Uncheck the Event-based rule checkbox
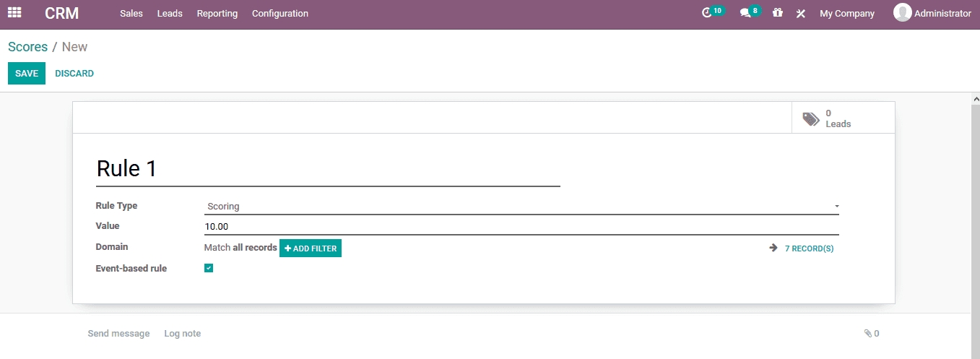This screenshot has height=359, width=980. [209, 268]
